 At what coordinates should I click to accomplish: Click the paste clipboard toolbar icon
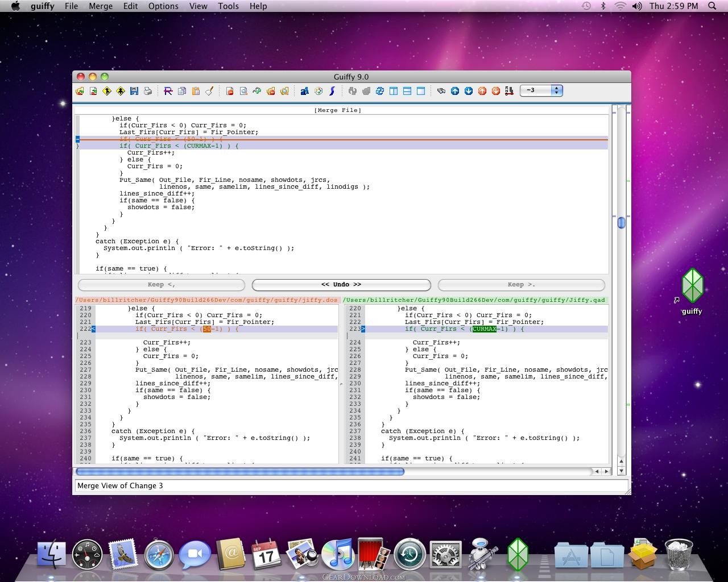[196, 91]
